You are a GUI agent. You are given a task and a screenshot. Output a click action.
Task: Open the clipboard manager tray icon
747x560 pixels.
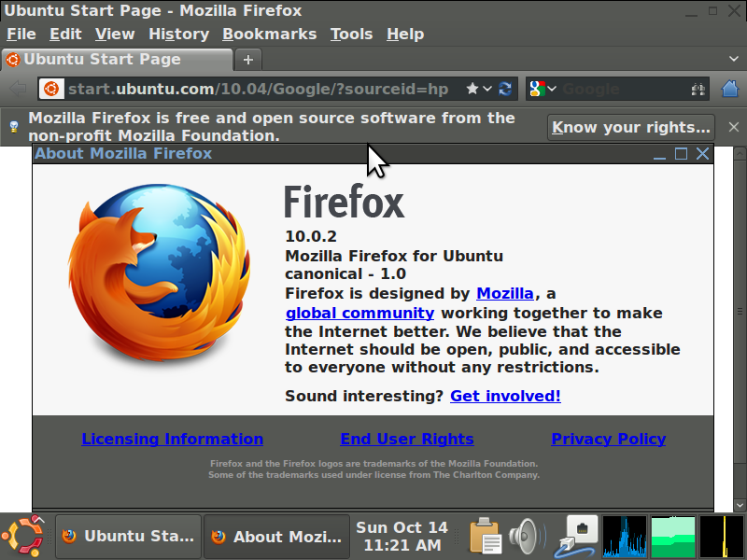[485, 536]
